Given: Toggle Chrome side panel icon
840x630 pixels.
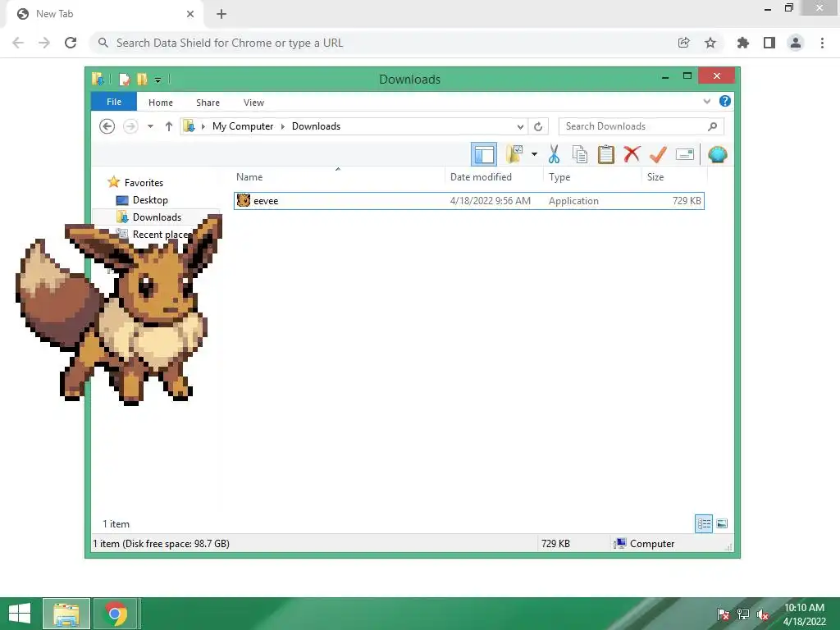Looking at the screenshot, I should (x=769, y=43).
